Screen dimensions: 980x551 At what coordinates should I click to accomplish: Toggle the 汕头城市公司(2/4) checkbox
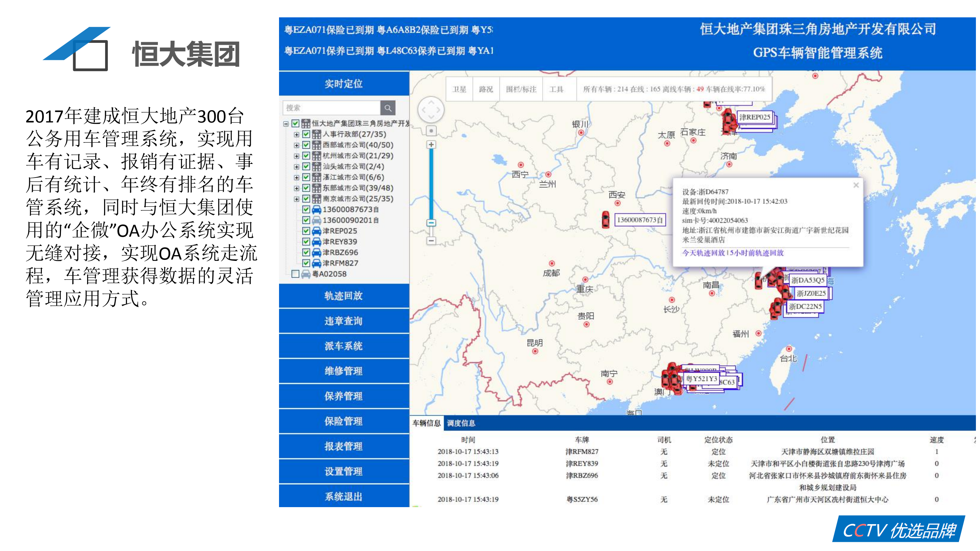tap(306, 166)
